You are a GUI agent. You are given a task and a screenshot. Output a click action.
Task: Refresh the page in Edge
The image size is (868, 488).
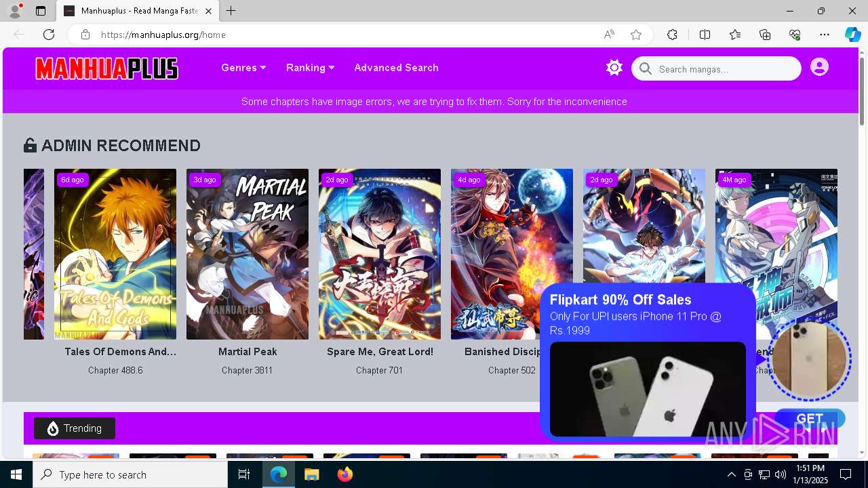[49, 35]
